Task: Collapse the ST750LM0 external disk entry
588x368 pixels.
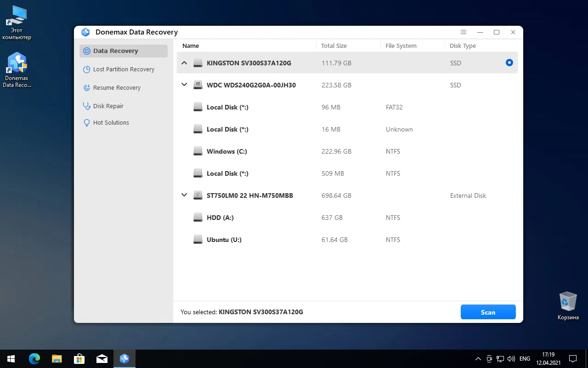Action: click(184, 195)
